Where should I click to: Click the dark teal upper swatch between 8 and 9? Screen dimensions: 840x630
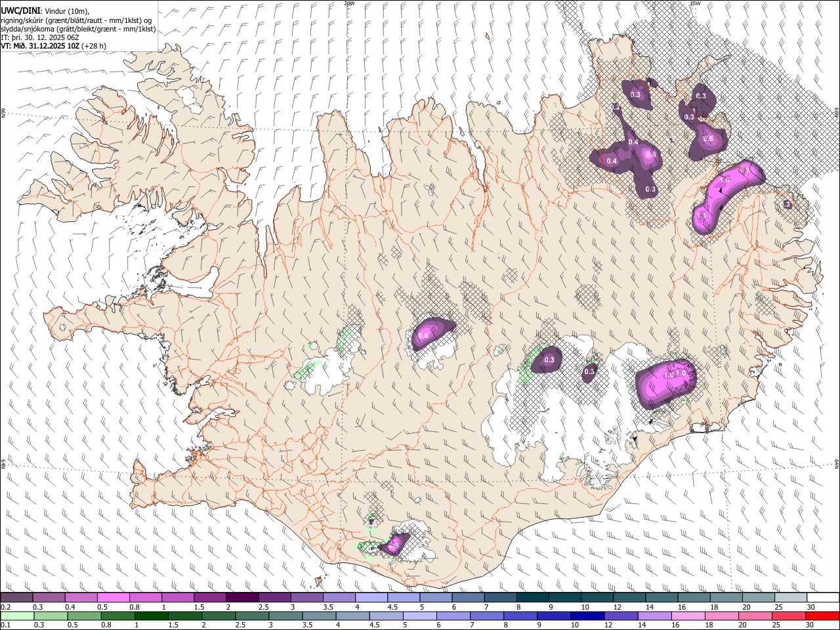tap(532, 598)
